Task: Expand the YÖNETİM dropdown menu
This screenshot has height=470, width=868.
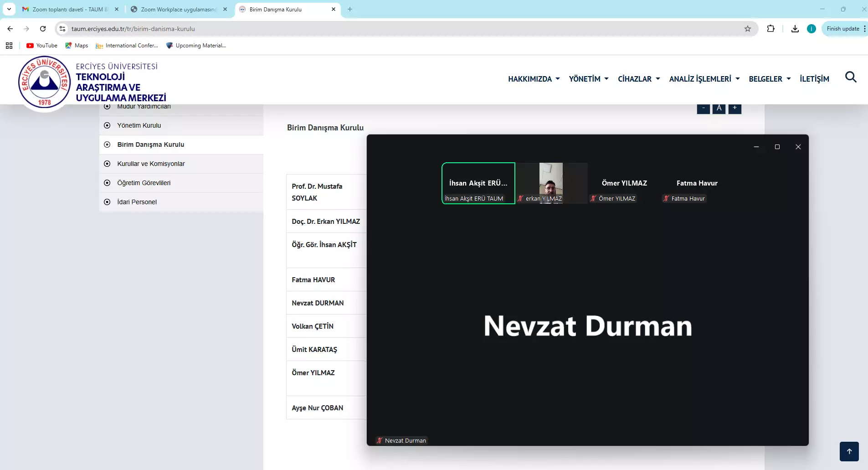Action: 588,79
